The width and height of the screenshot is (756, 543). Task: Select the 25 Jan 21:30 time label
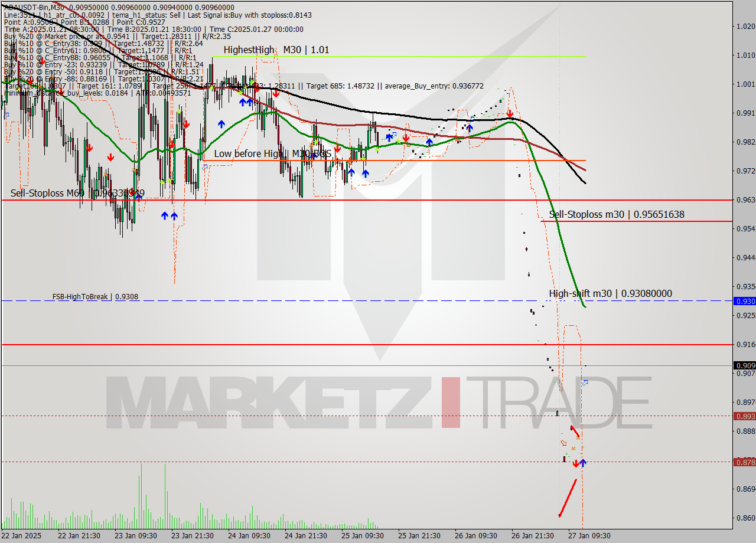[419, 536]
